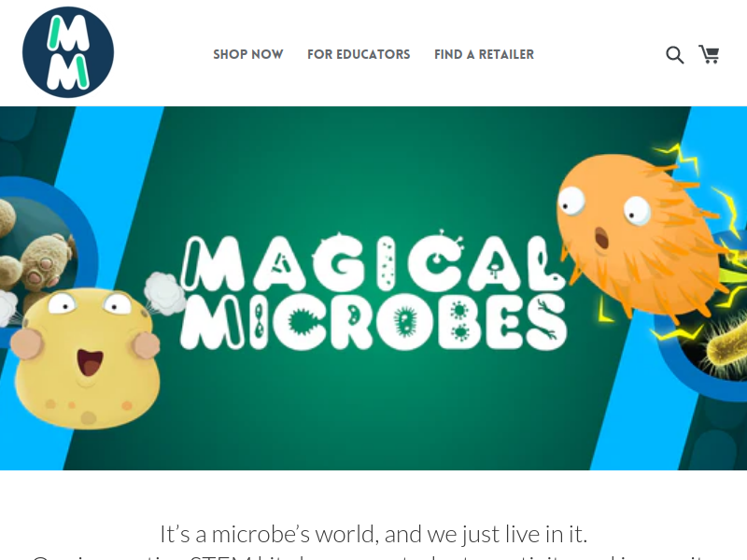747x560 pixels.
Task: Click the white smoke puff by MAGICAL
Action: 164,293
